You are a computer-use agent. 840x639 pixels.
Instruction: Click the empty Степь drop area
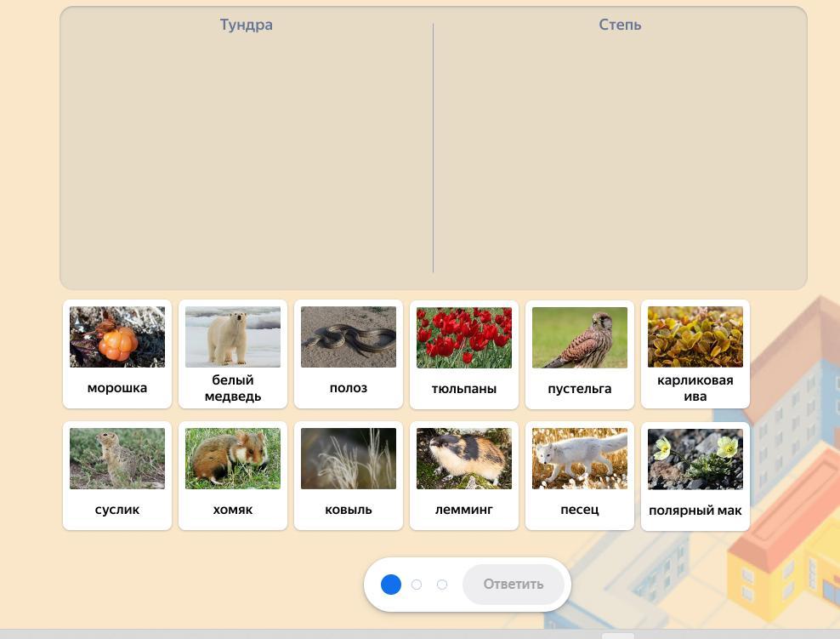[620, 156]
